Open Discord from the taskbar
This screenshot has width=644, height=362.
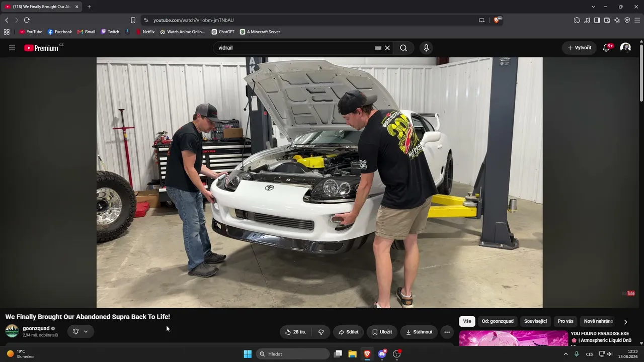point(382,354)
